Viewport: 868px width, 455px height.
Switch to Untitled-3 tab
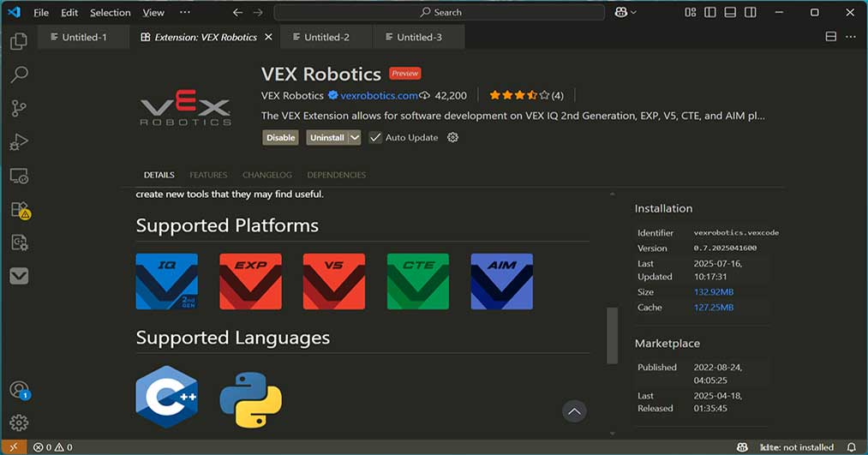pos(418,37)
